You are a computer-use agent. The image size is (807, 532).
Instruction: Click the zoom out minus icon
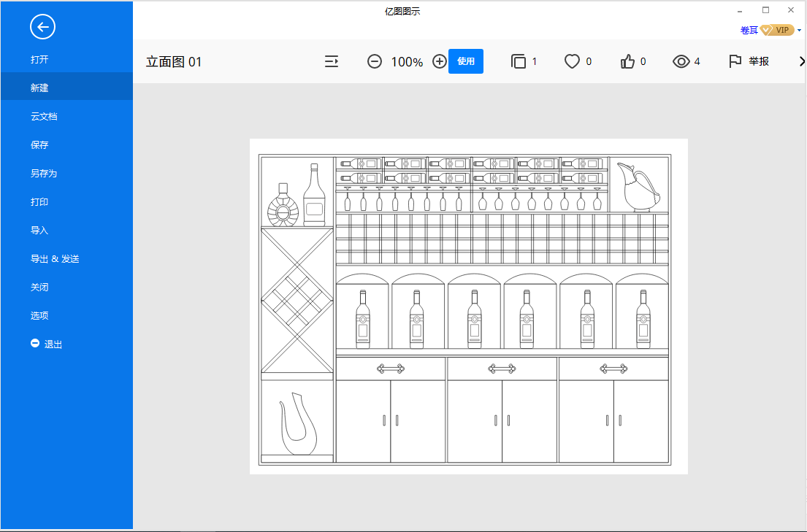click(x=375, y=61)
